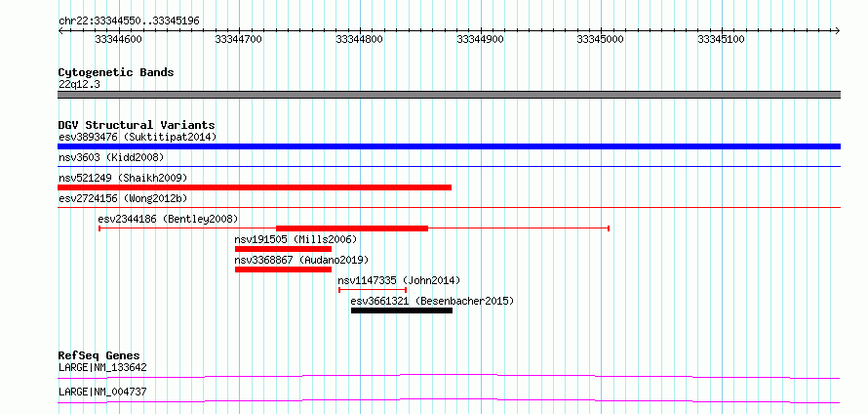The width and height of the screenshot is (868, 414).
Task: Click the 33344600 ruler position label
Action: click(118, 39)
